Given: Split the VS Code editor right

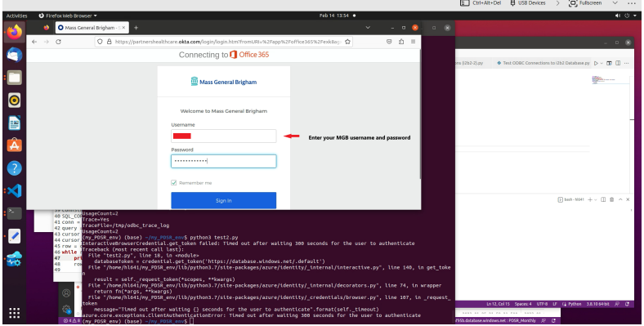Looking at the screenshot, I should point(618,63).
